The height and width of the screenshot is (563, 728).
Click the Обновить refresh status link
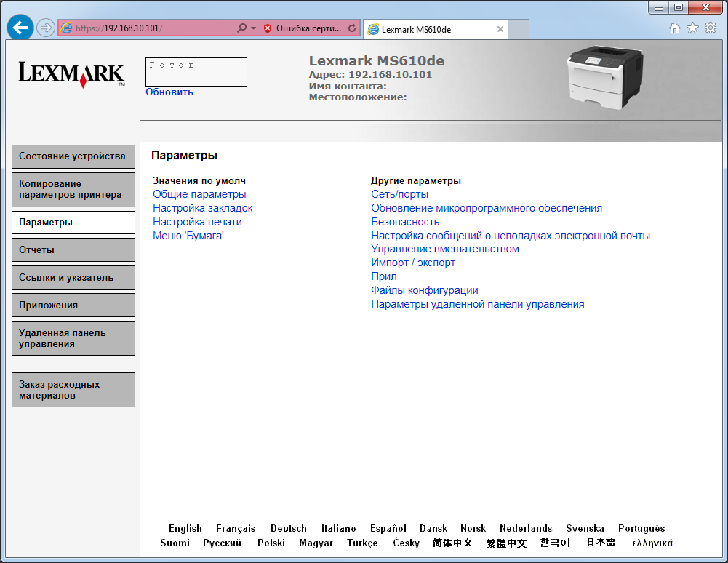(169, 92)
